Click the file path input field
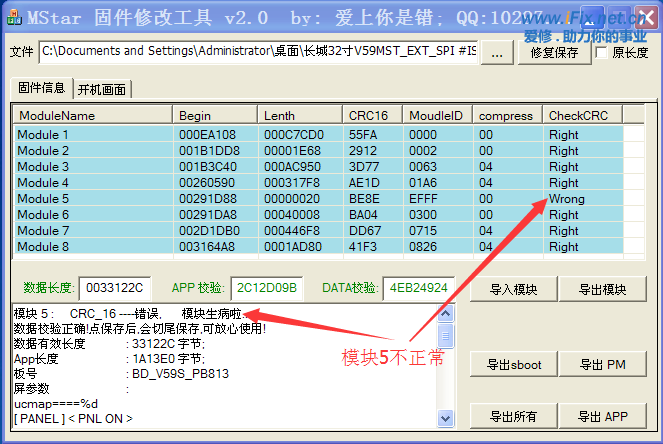The height and width of the screenshot is (444, 663). click(x=258, y=52)
